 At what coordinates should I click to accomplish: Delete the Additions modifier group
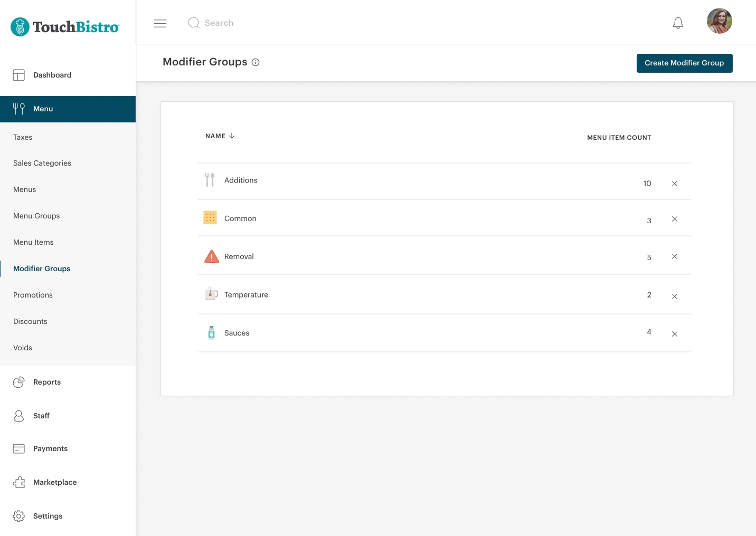pyautogui.click(x=674, y=184)
